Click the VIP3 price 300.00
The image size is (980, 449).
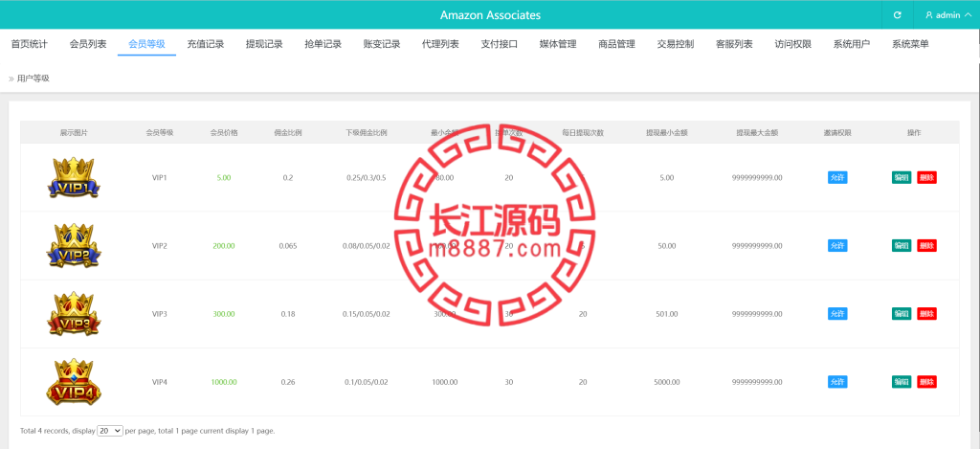(224, 313)
